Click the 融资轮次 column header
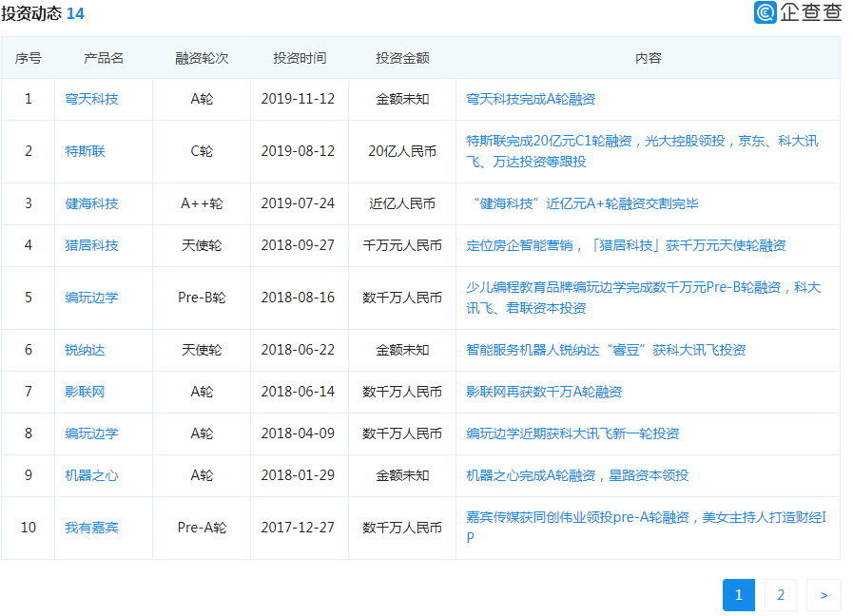Image resolution: width=853 pixels, height=616 pixels. tap(202, 58)
